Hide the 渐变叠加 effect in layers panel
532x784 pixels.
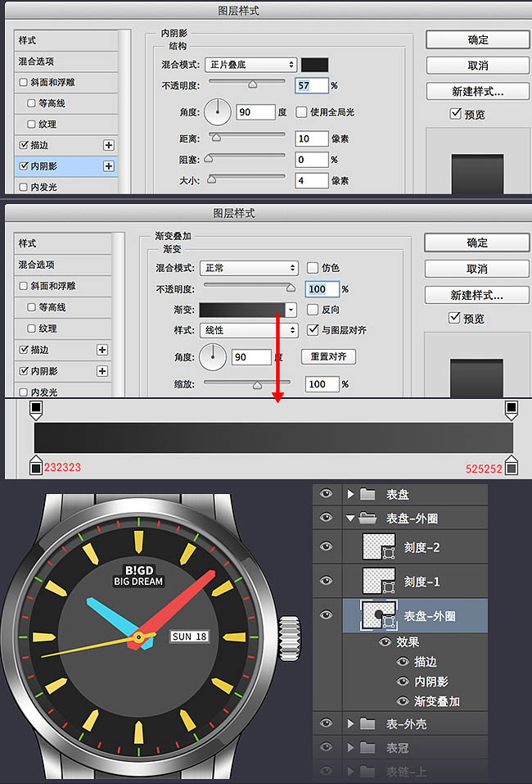[403, 701]
